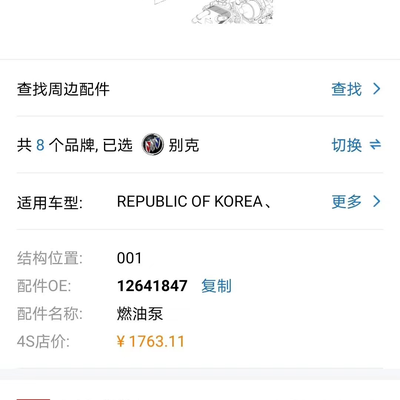This screenshot has width=400, height=400.
Task: Click the part name 燃油泵
Action: (140, 314)
